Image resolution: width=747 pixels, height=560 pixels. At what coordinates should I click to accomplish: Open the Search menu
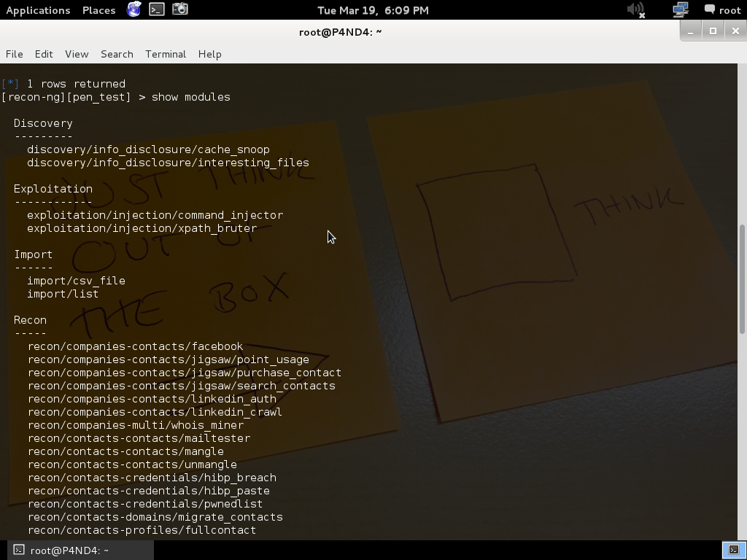click(x=117, y=54)
